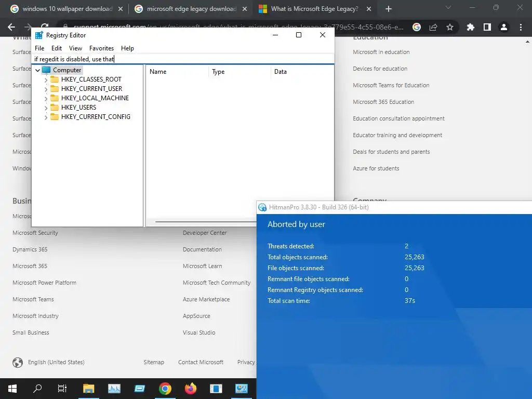Screen dimensions: 532x399
Task: Open Microsoft Security link
Action: (x=35, y=233)
